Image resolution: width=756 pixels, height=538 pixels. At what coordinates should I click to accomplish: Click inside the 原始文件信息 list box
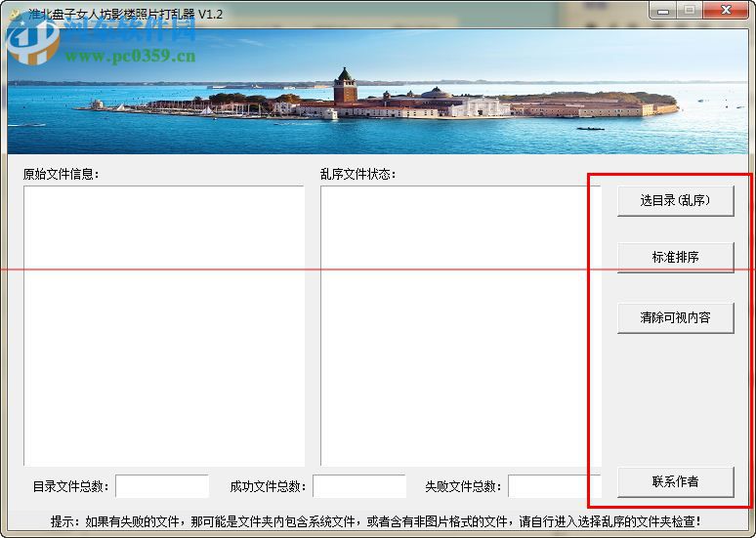pyautogui.click(x=164, y=326)
